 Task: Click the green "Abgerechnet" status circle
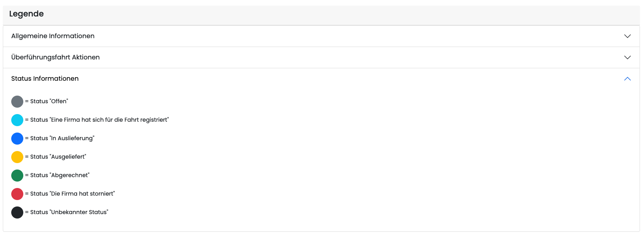pyautogui.click(x=17, y=176)
